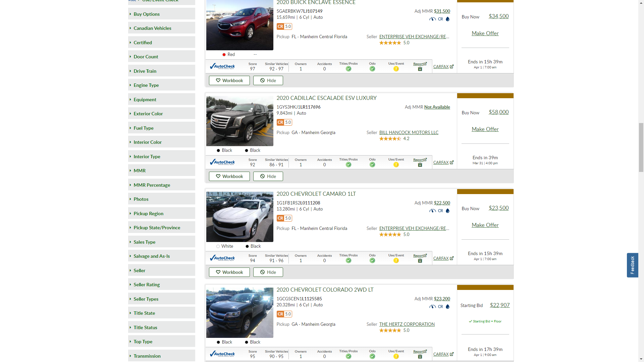The width and height of the screenshot is (644, 362).
Task: Click the condition report gauge icon on Camaro
Action: 432,211
